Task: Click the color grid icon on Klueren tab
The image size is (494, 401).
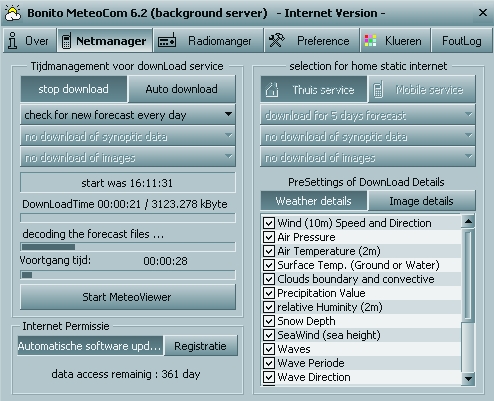Action: tap(370, 41)
